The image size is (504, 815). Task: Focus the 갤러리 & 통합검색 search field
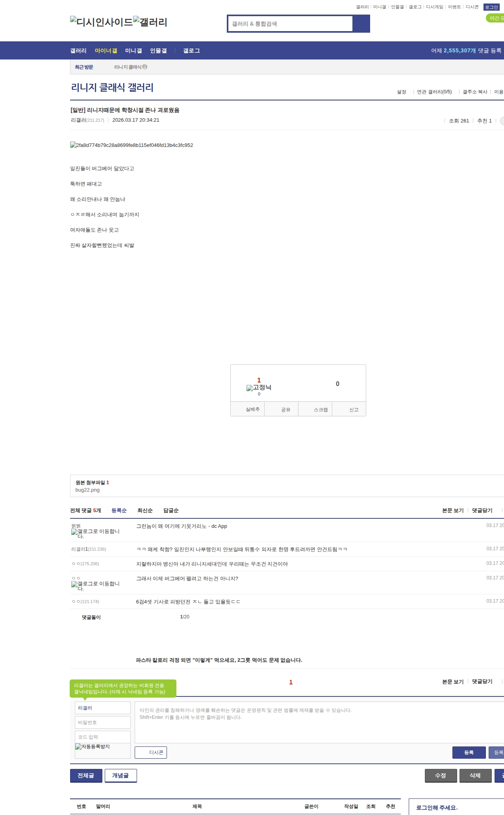(x=290, y=24)
